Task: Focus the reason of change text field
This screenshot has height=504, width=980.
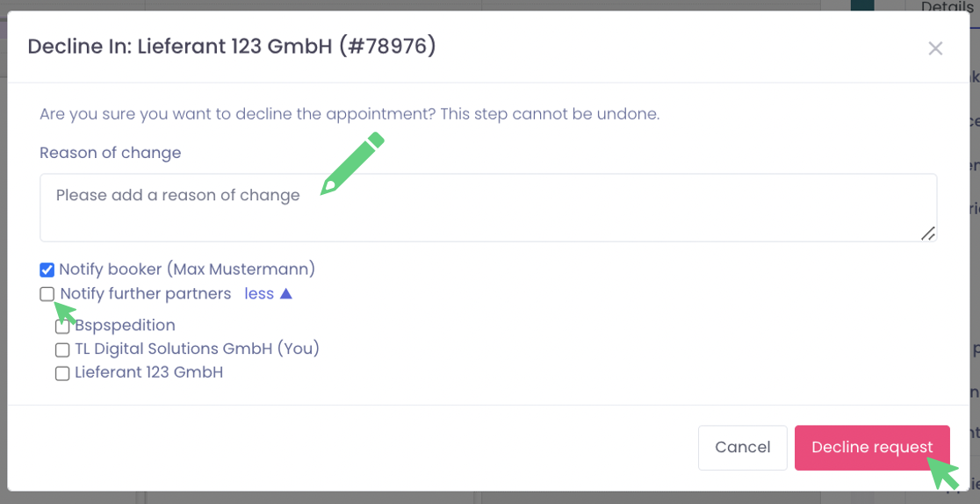Action: pos(487,207)
